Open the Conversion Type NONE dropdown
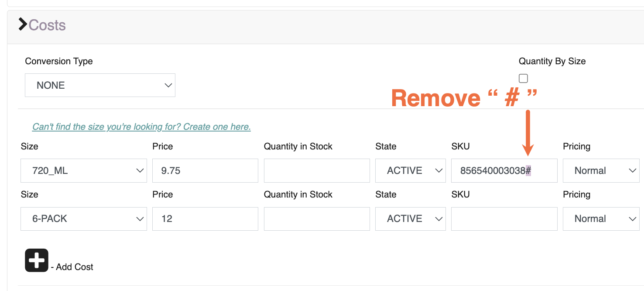 tap(100, 85)
